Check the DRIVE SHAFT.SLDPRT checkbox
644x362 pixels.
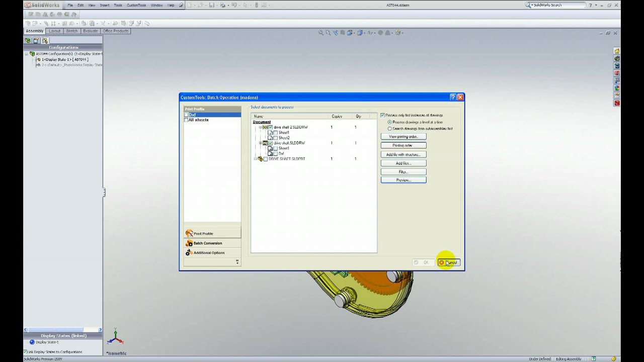(x=265, y=159)
